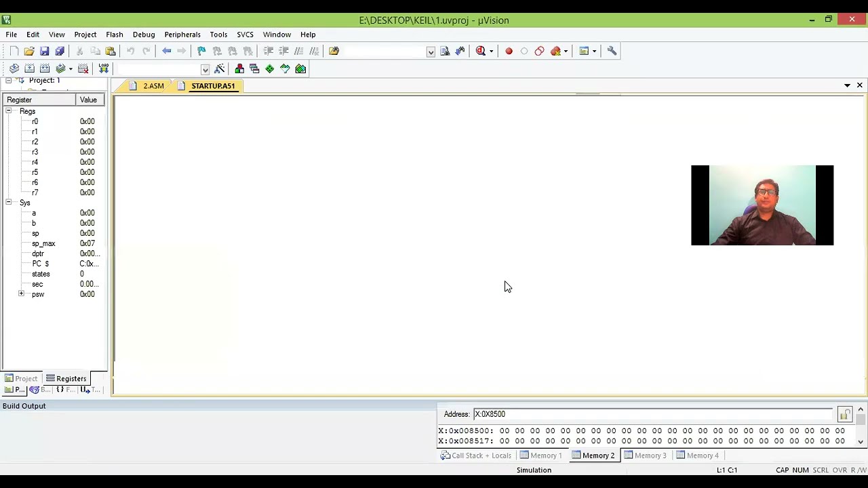Navigate backwards with the blue arrow
The height and width of the screenshot is (488, 868).
(166, 51)
